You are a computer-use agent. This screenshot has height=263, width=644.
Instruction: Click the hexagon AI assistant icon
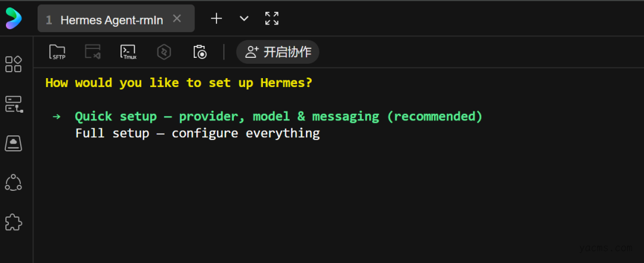coord(164,52)
